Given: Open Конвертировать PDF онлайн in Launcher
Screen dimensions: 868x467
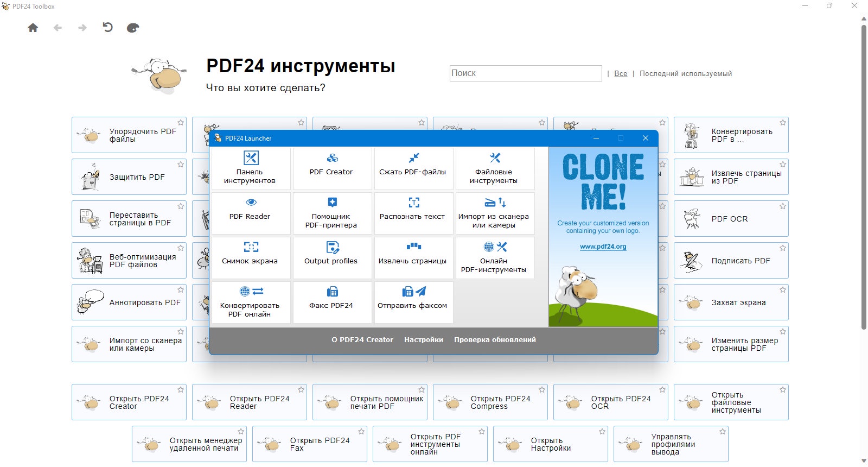Looking at the screenshot, I should [250, 302].
